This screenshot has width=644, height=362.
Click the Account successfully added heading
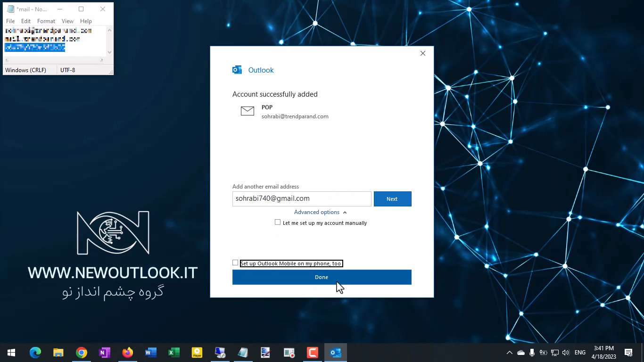(275, 94)
